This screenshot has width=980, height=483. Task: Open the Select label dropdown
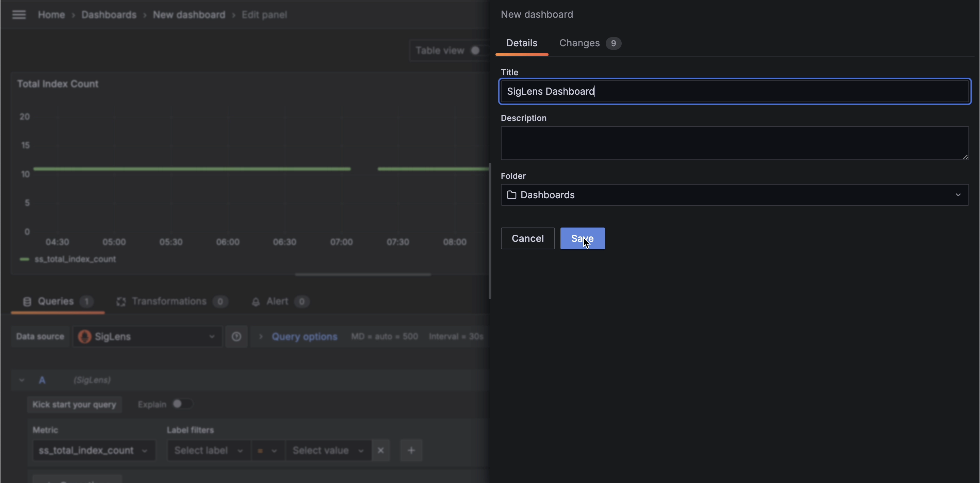209,451
